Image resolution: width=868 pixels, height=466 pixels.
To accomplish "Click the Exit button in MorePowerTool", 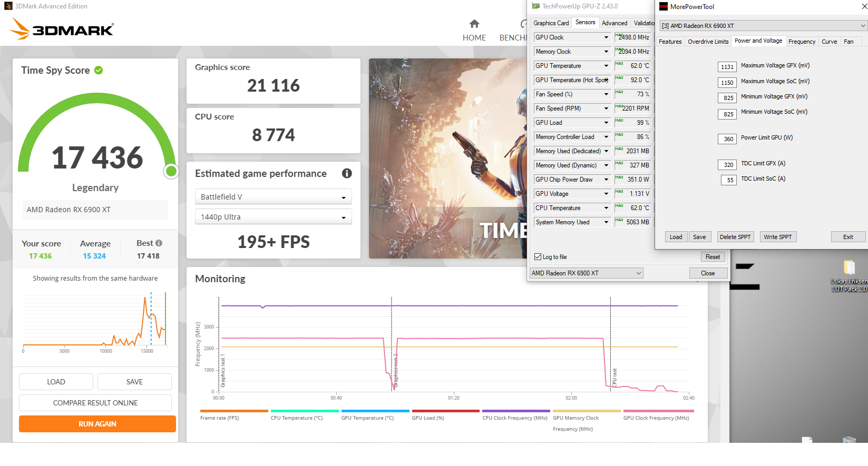I will 848,237.
